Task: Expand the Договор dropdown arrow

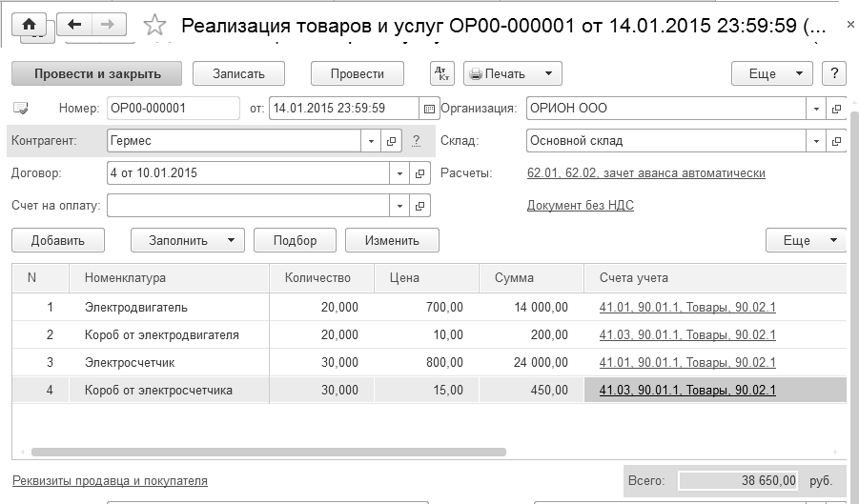Action: pyautogui.click(x=399, y=173)
